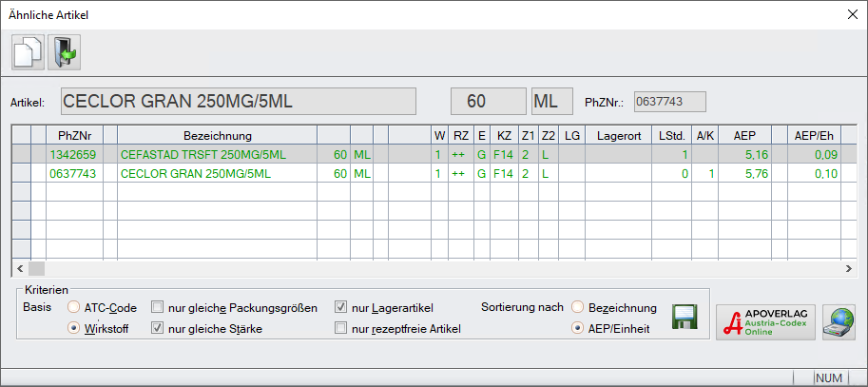Open APOVERLAG Austria-Codex Online
The image size is (868, 387).
(x=765, y=322)
